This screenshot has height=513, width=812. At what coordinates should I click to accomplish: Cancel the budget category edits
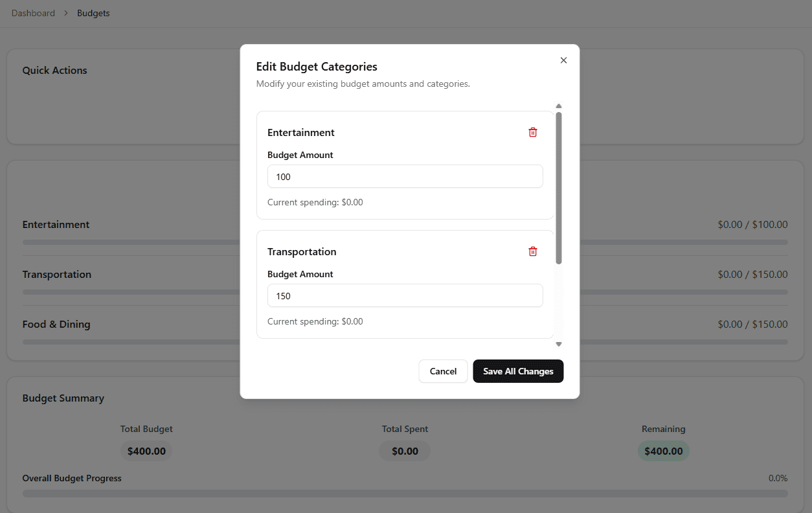point(443,371)
